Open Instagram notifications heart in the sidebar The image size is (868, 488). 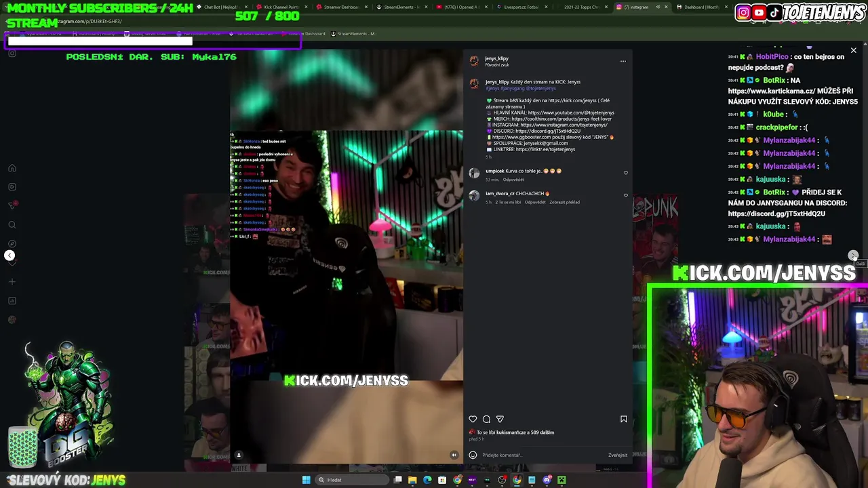click(12, 262)
